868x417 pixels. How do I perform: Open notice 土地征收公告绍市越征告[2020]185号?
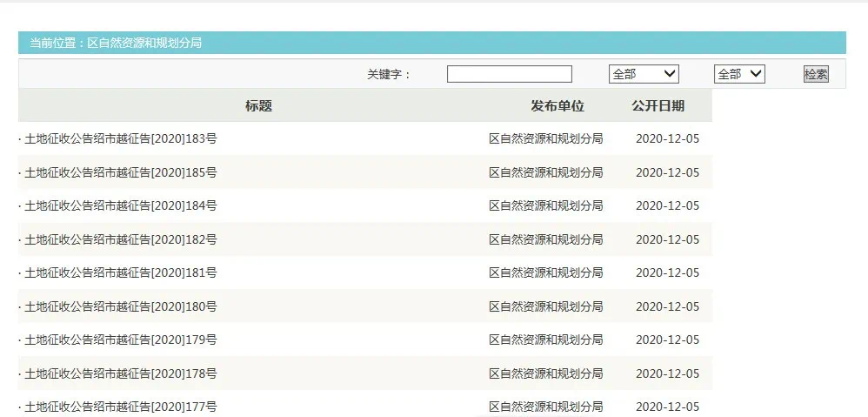tap(121, 172)
